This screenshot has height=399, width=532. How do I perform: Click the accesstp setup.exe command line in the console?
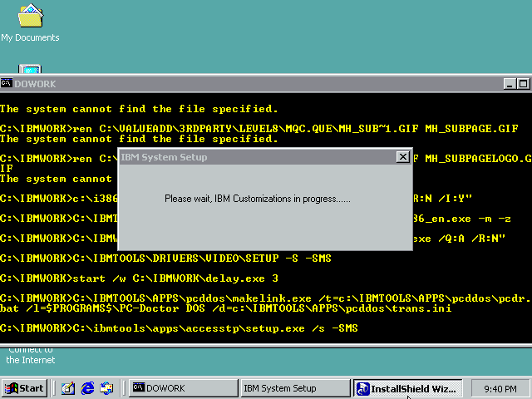point(179,329)
